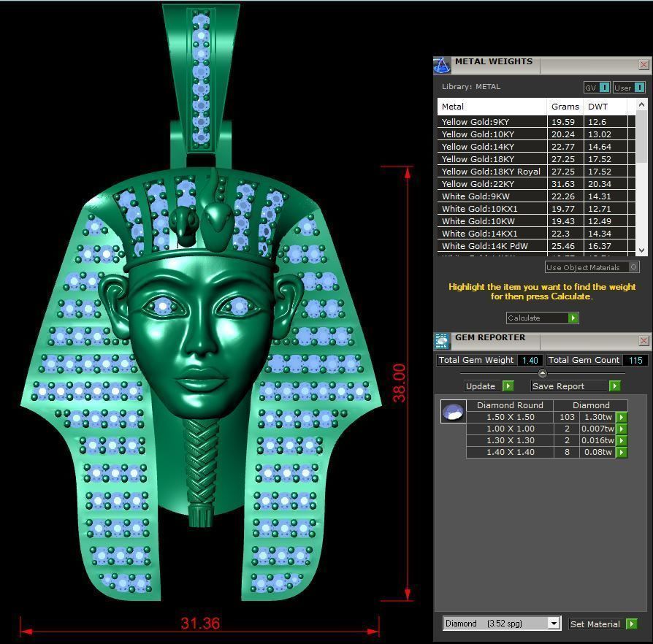Click green arrow for 1.50 X 1.50 row

(x=622, y=417)
